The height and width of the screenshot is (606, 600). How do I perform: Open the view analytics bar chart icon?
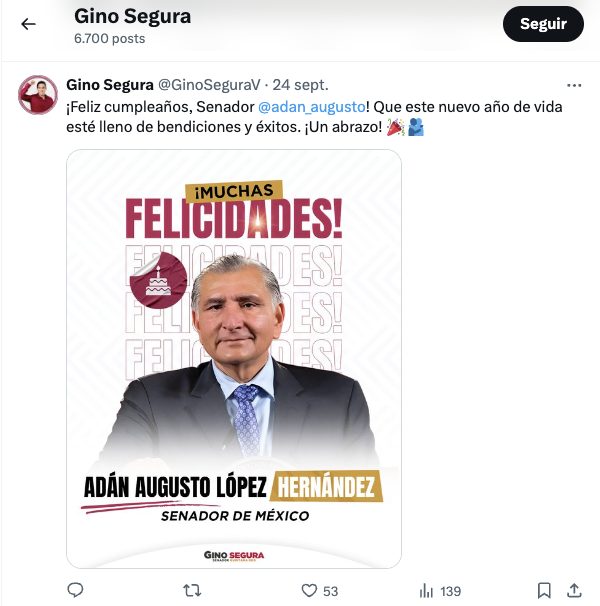pyautogui.click(x=426, y=590)
